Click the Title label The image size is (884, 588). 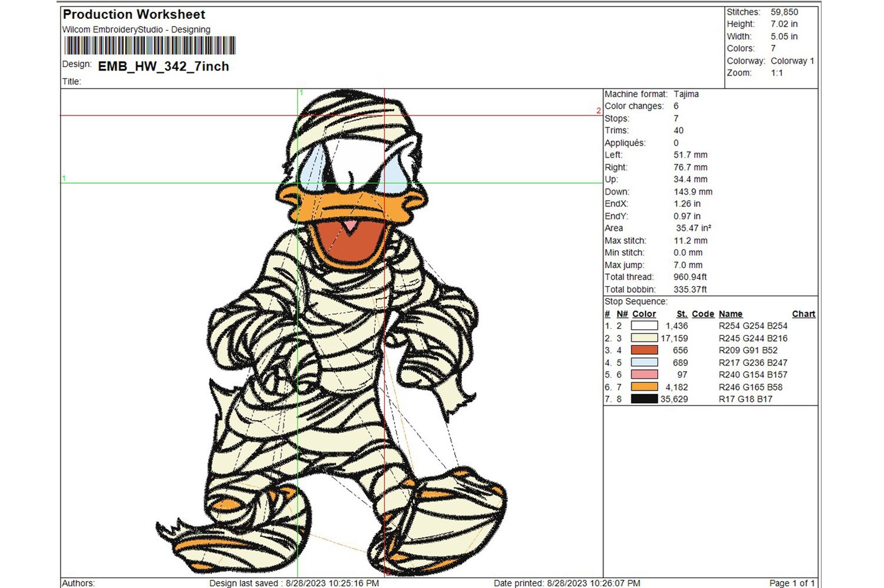click(71, 82)
